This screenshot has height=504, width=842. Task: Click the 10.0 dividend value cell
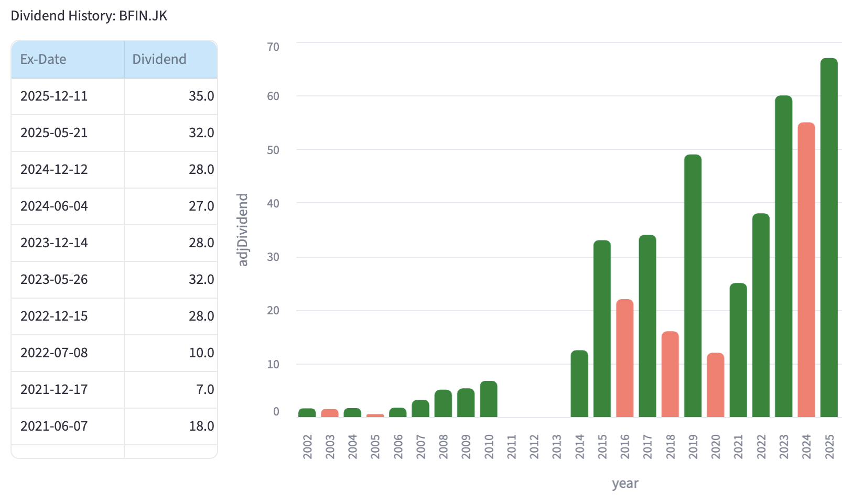pos(201,353)
